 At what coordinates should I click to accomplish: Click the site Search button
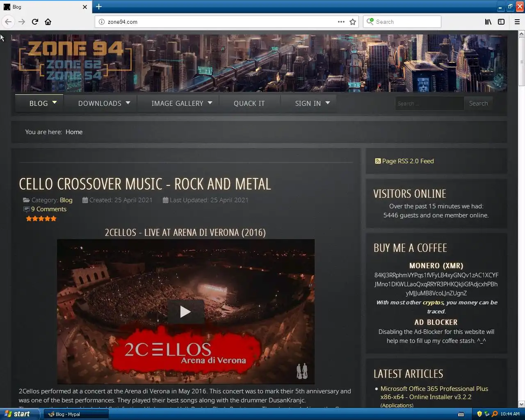(x=478, y=103)
